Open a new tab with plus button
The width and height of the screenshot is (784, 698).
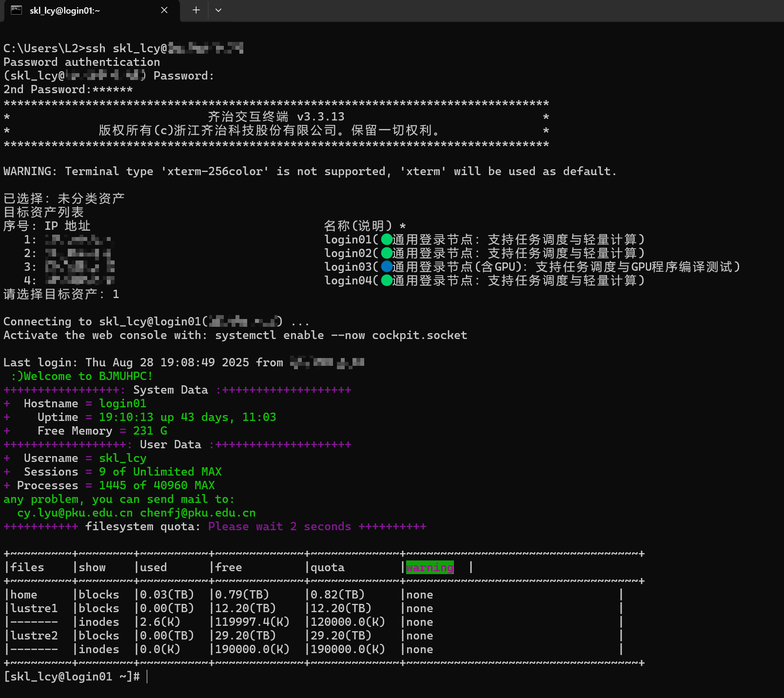[x=196, y=10]
